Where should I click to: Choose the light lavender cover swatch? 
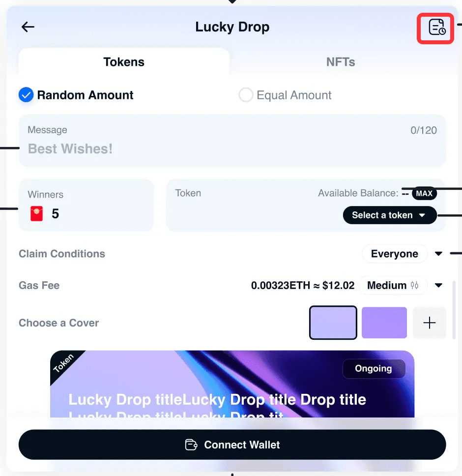[333, 323]
